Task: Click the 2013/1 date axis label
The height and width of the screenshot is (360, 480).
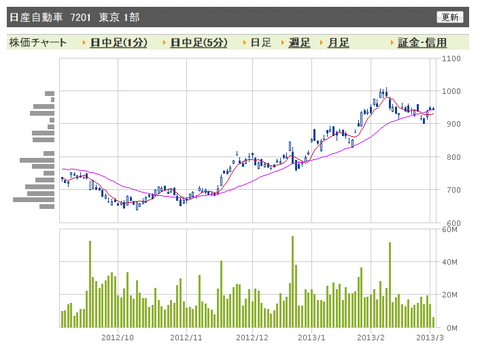Action: click(x=312, y=338)
